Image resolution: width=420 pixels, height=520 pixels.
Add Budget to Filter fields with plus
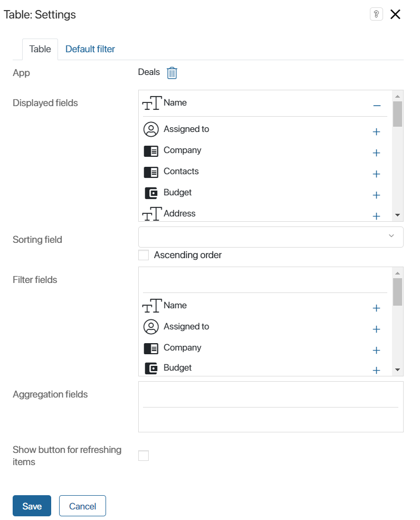coord(376,370)
